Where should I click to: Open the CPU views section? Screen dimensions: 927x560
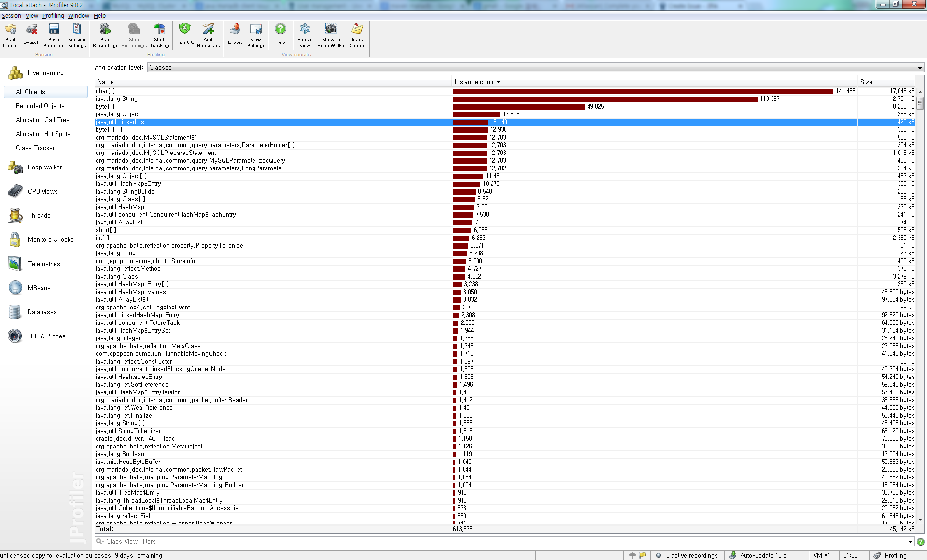click(42, 192)
